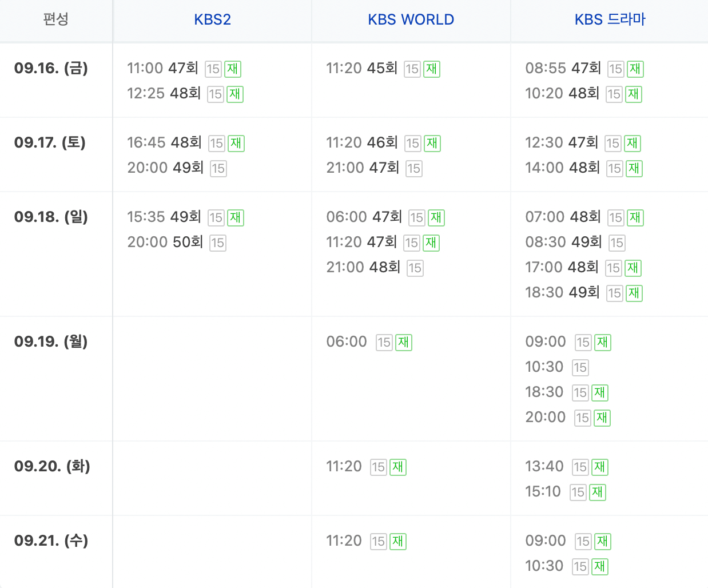
Task: Click 15 rating icon beside KBS WORLD 21:00 47회
Action: [414, 169]
